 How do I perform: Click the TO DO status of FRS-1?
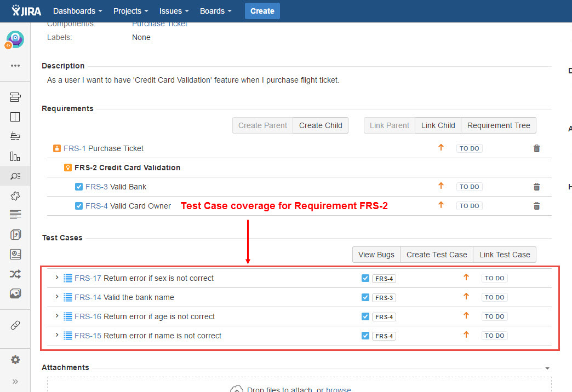click(469, 148)
